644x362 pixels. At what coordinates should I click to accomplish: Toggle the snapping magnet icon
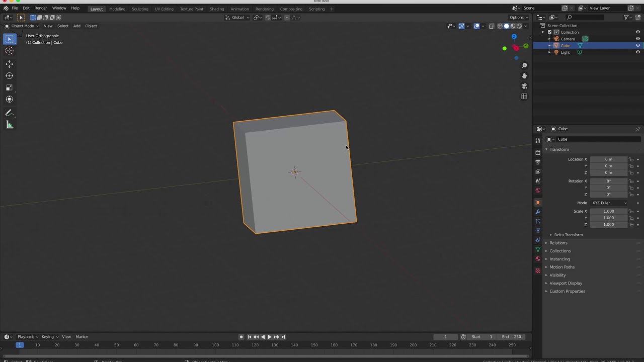[x=268, y=18]
